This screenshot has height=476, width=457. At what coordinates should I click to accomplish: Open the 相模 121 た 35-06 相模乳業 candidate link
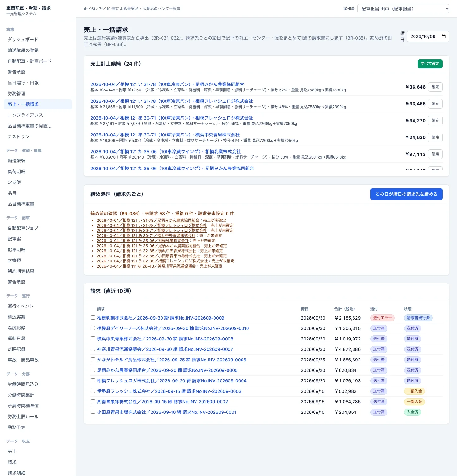coord(166,152)
